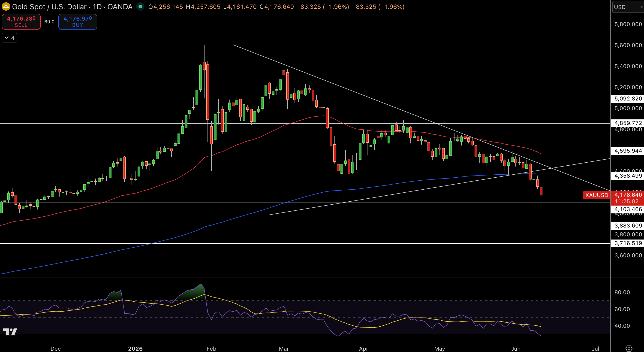Click the Dec date on time axis
Viewport: 644px width, 352px height.
(x=55, y=349)
